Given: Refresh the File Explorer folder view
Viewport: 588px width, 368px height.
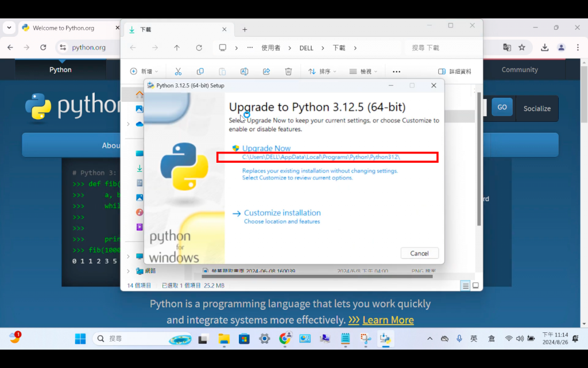Looking at the screenshot, I should point(199,48).
